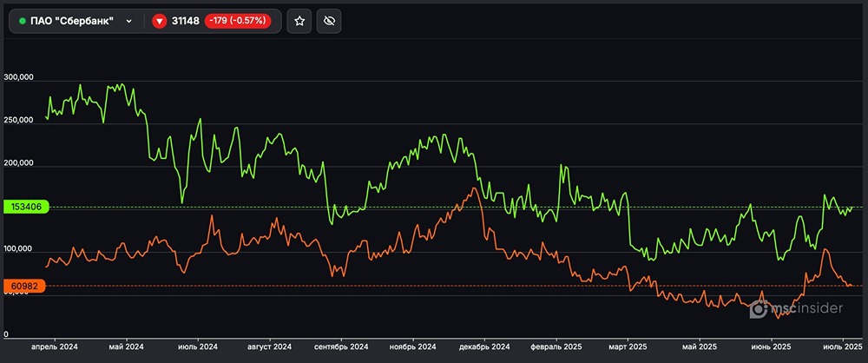
Task: Open the ПАО "Сбербанк" dropdown
Action: point(129,21)
